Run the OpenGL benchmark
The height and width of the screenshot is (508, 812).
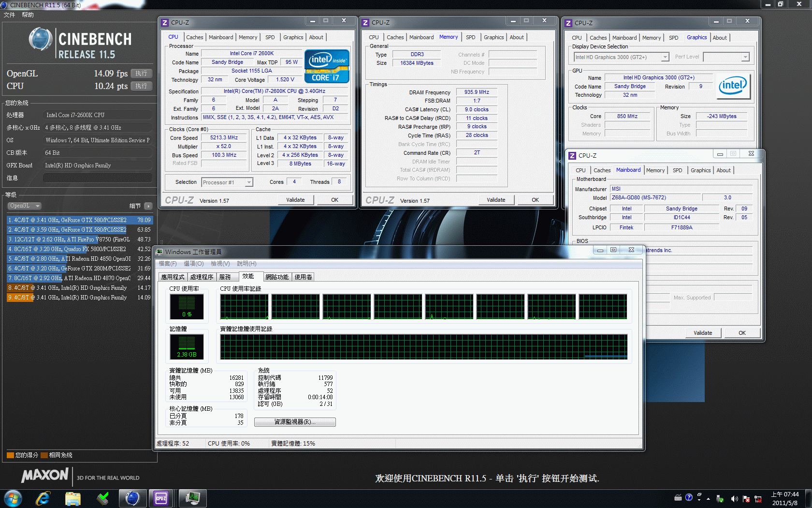[141, 74]
